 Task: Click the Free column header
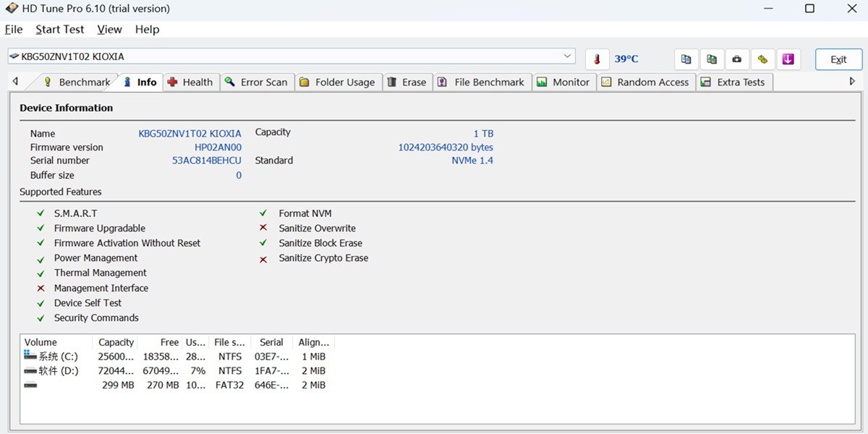point(169,342)
